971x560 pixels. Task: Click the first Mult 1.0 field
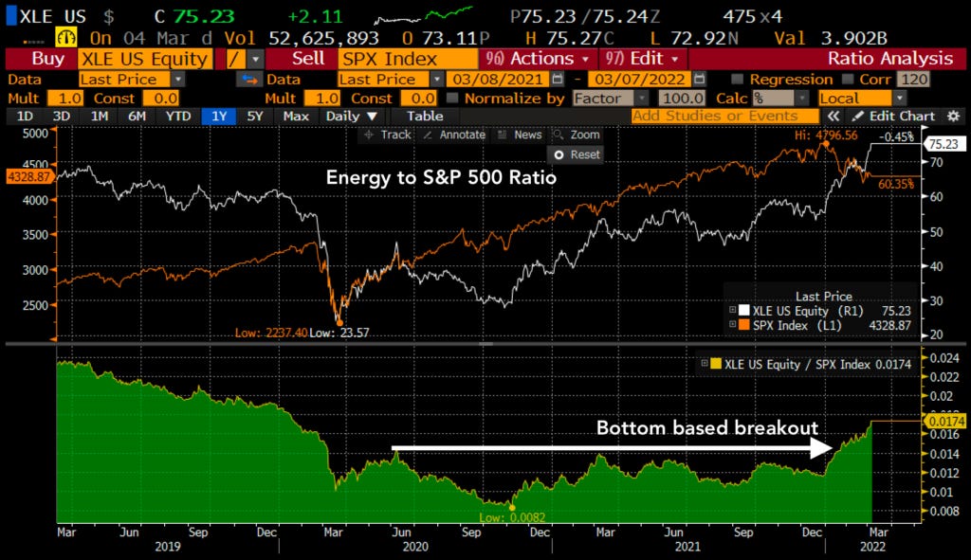(x=64, y=98)
